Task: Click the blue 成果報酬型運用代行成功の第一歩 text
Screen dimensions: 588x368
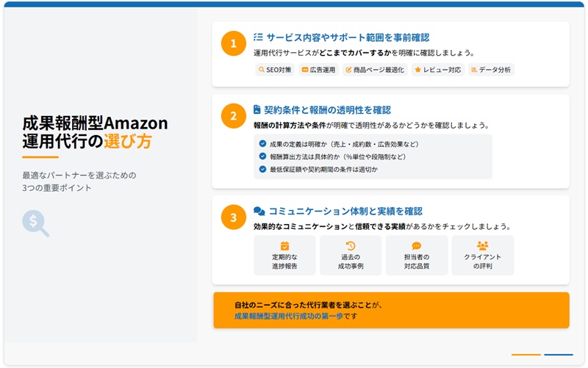Action: [x=289, y=316]
